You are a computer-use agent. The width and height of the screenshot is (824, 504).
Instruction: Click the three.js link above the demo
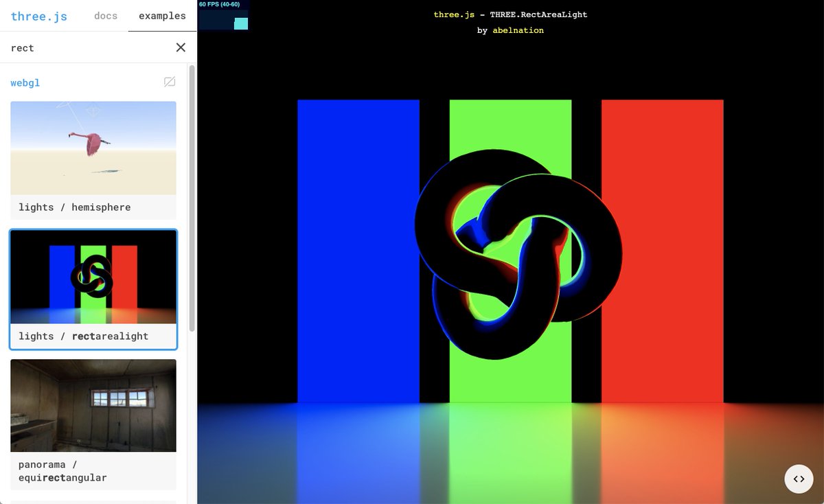[x=454, y=14]
